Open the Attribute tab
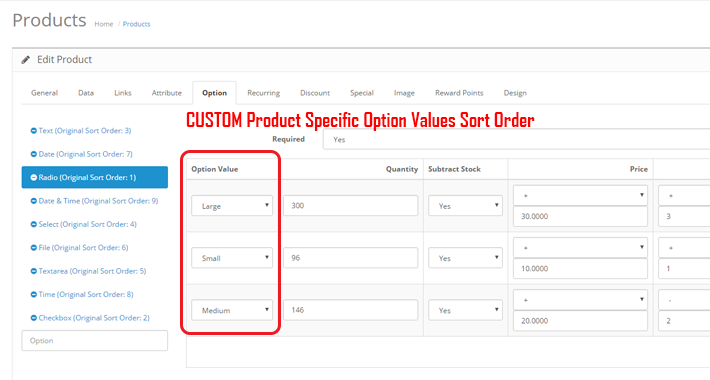This screenshot has height=380, width=710. [167, 93]
